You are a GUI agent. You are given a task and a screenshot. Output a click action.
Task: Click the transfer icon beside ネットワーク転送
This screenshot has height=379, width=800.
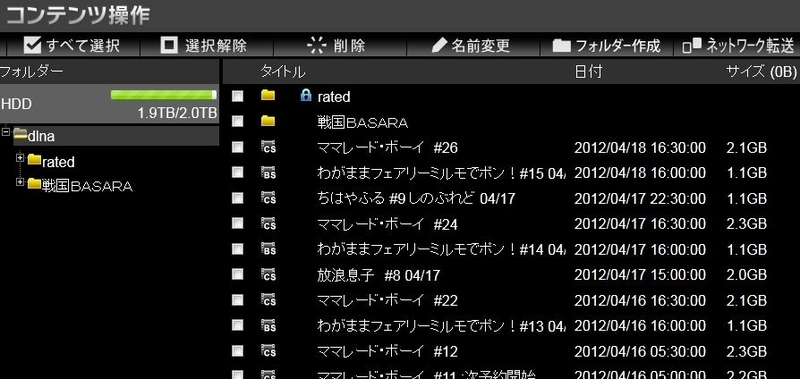pos(692,46)
